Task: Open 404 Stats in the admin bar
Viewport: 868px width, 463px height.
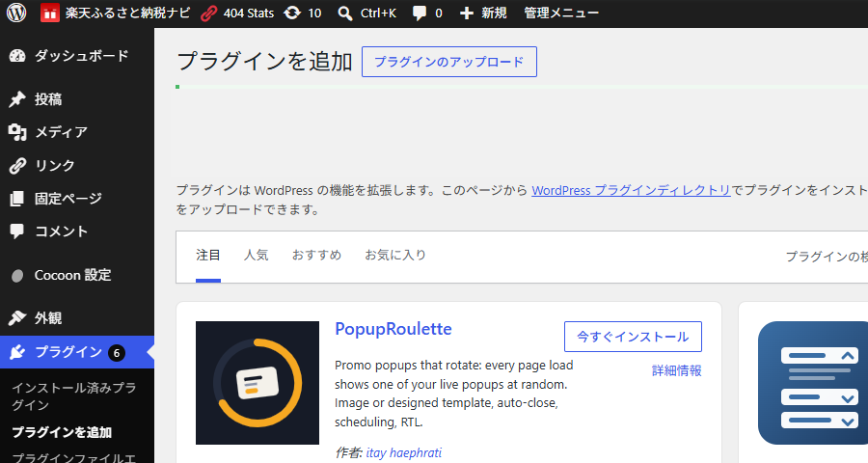Action: tap(249, 14)
